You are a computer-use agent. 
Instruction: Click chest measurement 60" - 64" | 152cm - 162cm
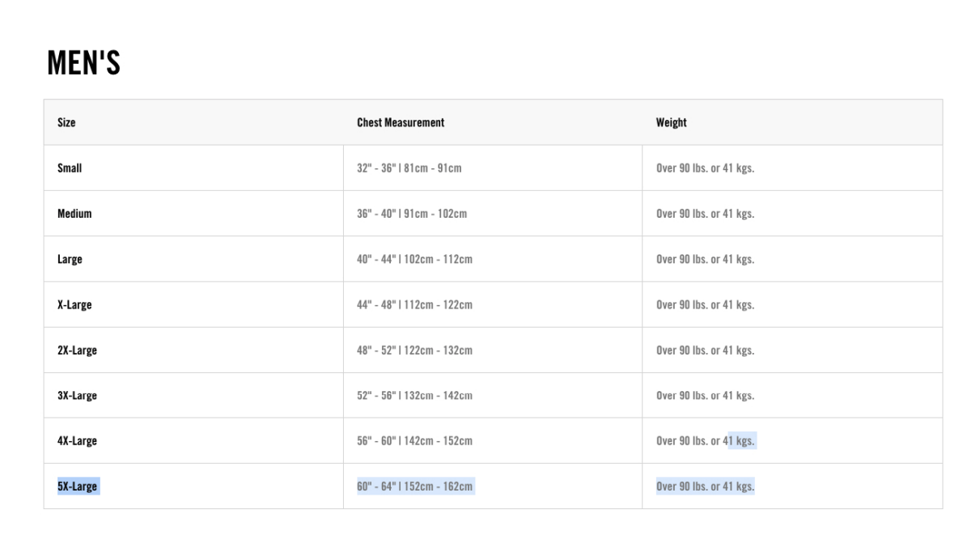(x=414, y=486)
